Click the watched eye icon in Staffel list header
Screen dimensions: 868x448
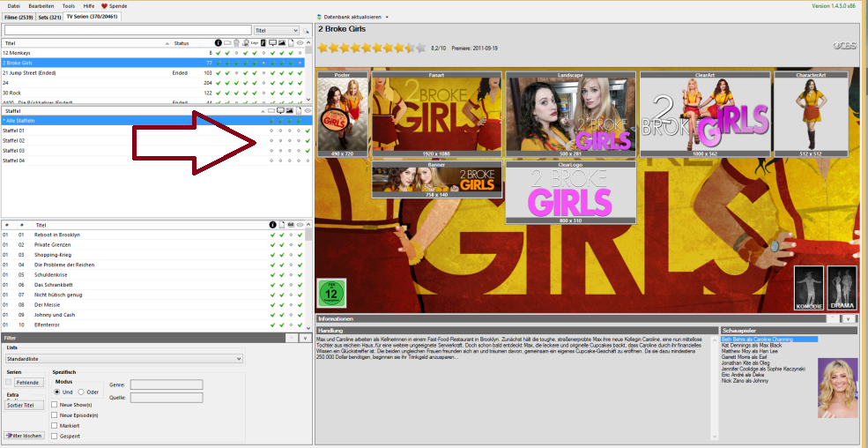[308, 111]
